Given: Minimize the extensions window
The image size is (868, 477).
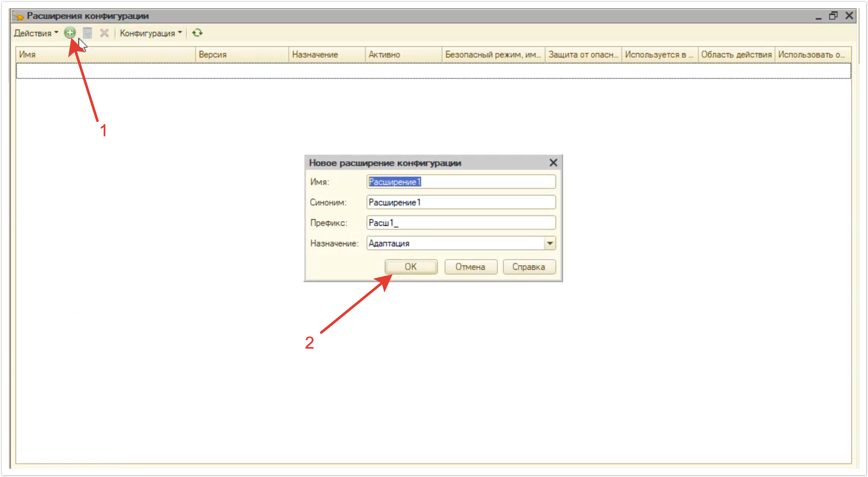Looking at the screenshot, I should pyautogui.click(x=818, y=17).
